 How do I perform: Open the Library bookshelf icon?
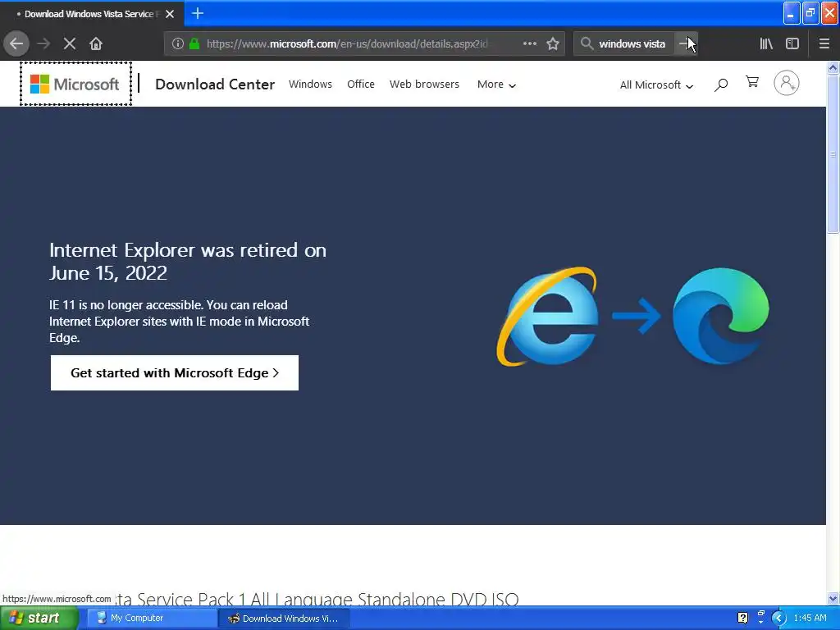coord(766,43)
